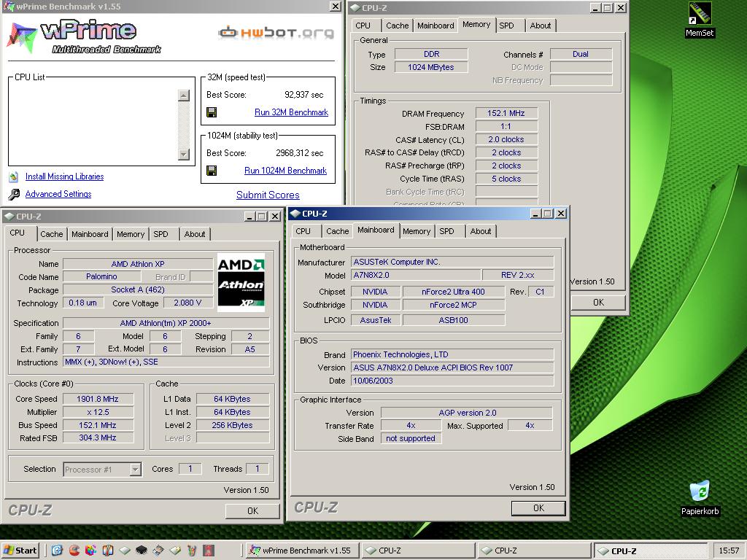Launch the colorful bin quick launch icon

pos(192,551)
